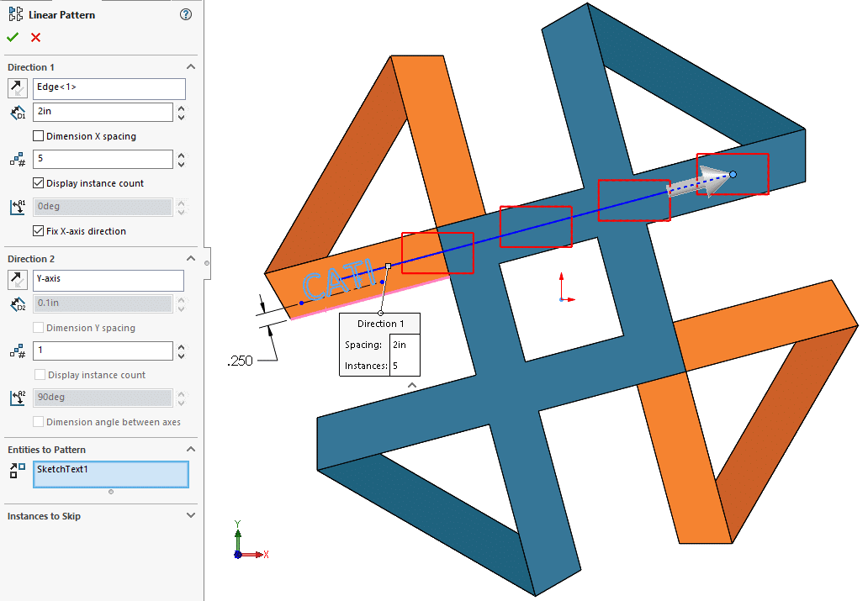
Task: Click the Direction 1 pattern angle icon
Action: pyautogui.click(x=15, y=206)
